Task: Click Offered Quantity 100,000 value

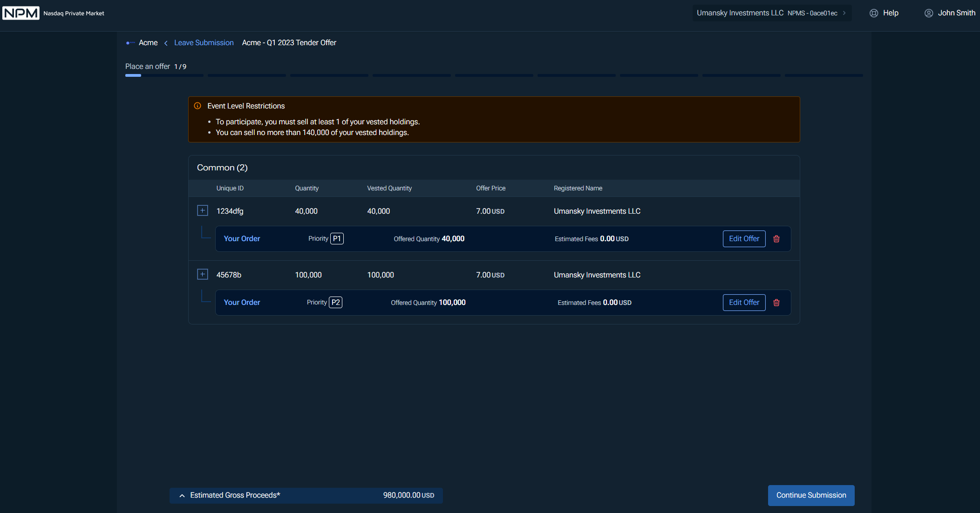Action: (x=452, y=303)
